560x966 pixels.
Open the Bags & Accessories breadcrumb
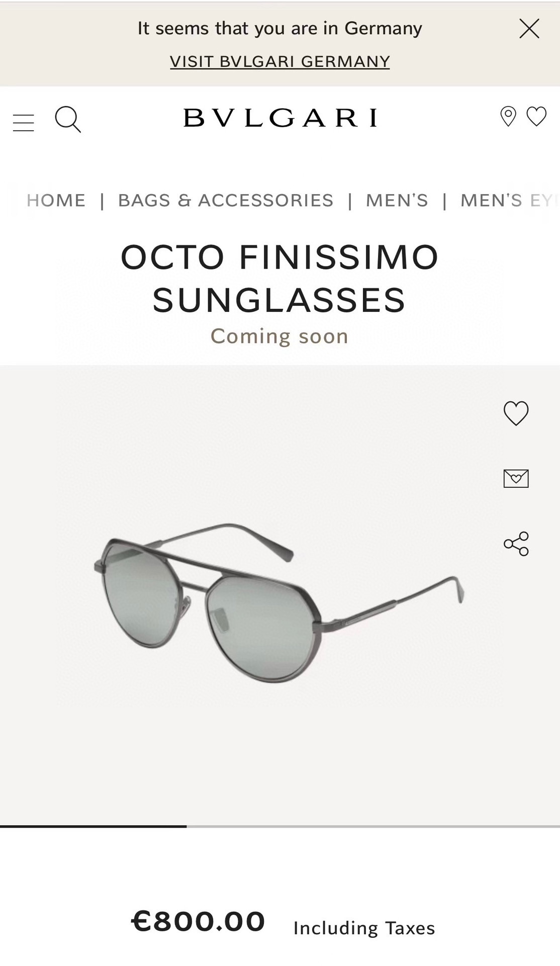click(226, 200)
